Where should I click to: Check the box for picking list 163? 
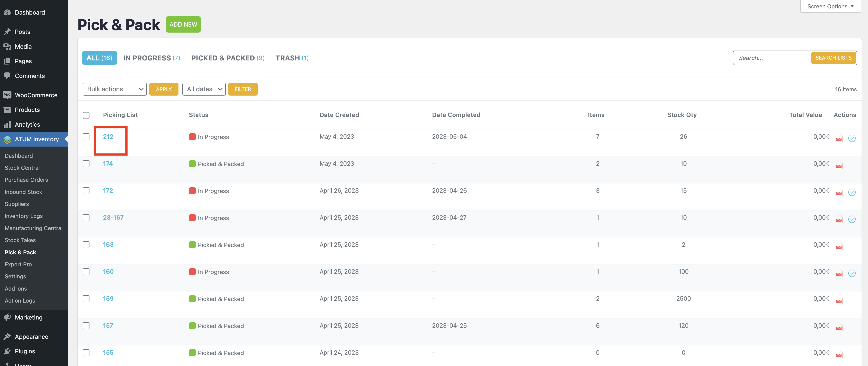click(x=86, y=244)
